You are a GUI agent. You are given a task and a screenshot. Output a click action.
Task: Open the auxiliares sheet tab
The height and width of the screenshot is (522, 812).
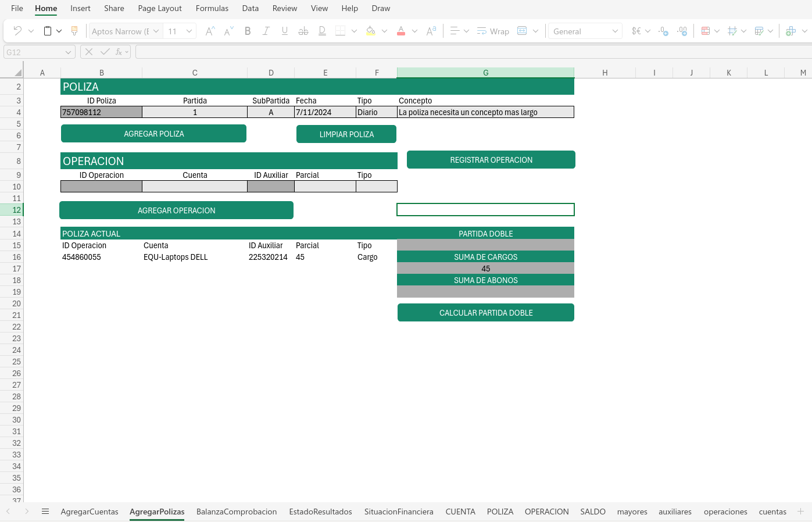tap(675, 512)
